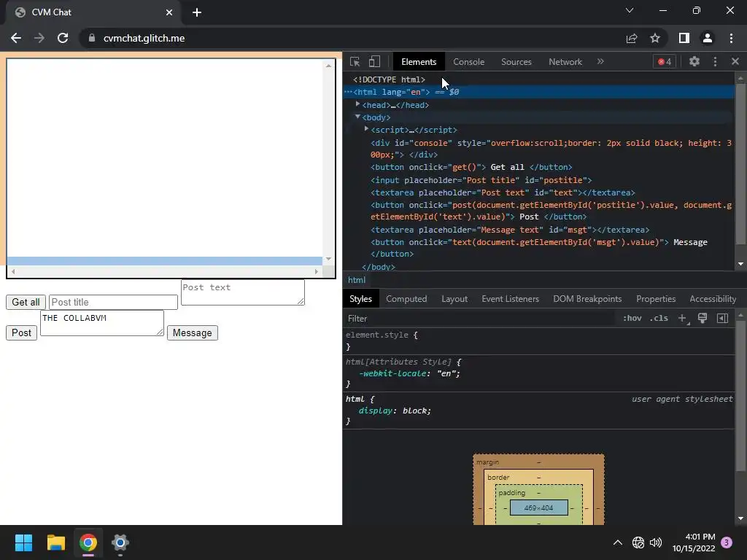Focus the THE COLLABVM message textarea

coord(102,322)
